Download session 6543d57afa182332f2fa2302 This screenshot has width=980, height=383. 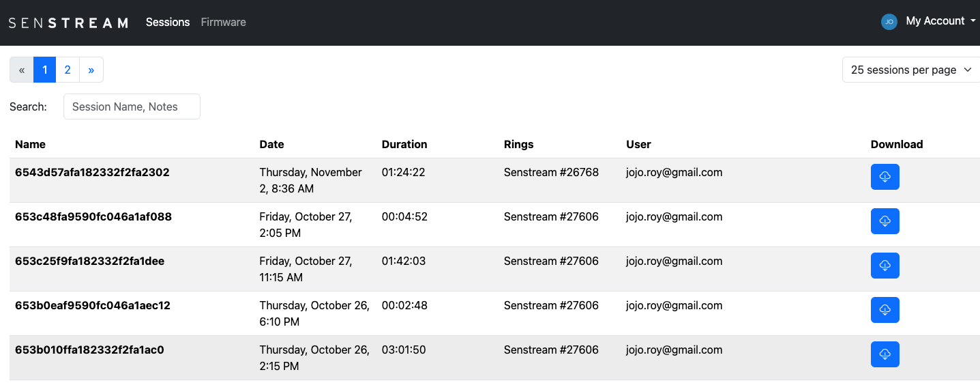885,177
